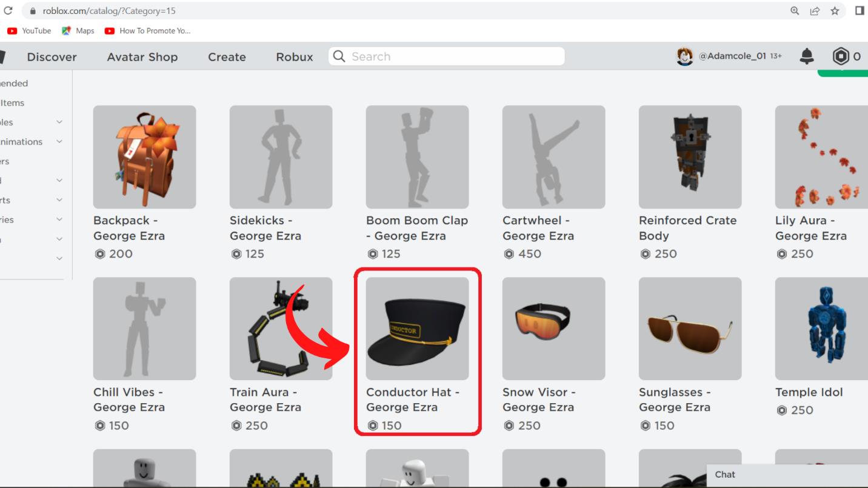Image resolution: width=868 pixels, height=488 pixels.
Task: Open the Cartwheel - George Ezra thumbnail
Action: pyautogui.click(x=553, y=157)
